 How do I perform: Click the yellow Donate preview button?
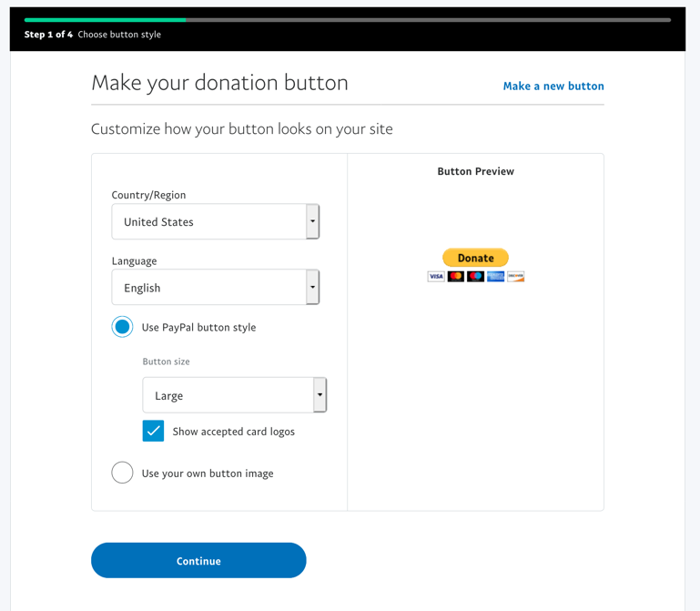point(475,258)
